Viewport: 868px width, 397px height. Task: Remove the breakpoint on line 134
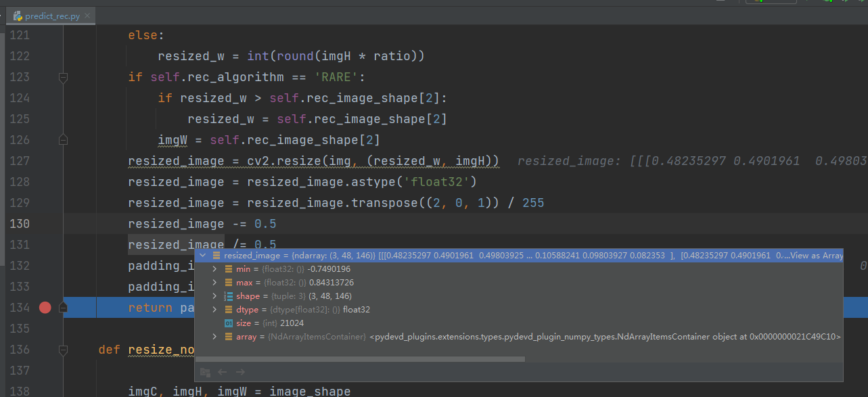pyautogui.click(x=45, y=308)
